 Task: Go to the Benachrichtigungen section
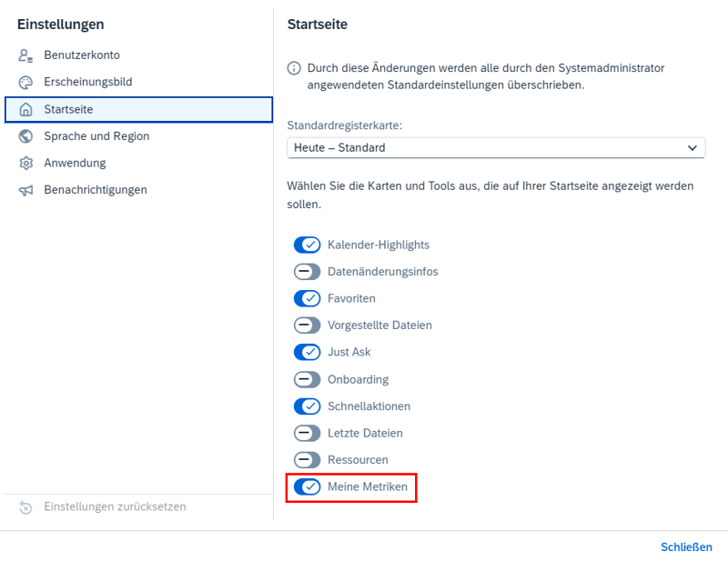[x=96, y=190]
